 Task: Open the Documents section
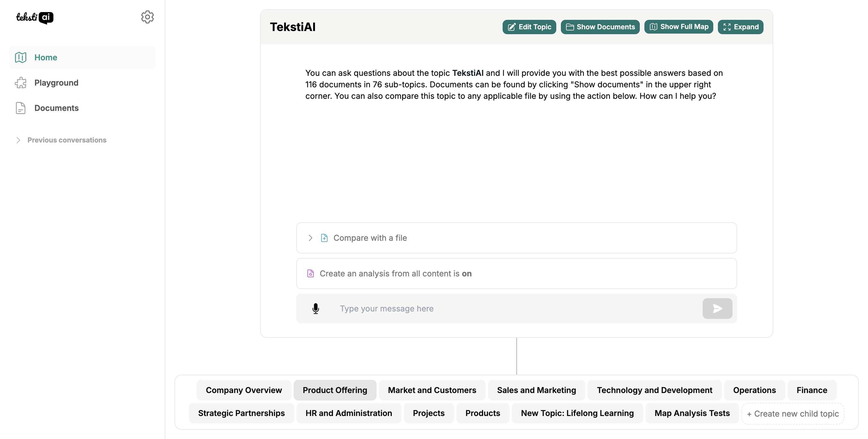pyautogui.click(x=82, y=108)
